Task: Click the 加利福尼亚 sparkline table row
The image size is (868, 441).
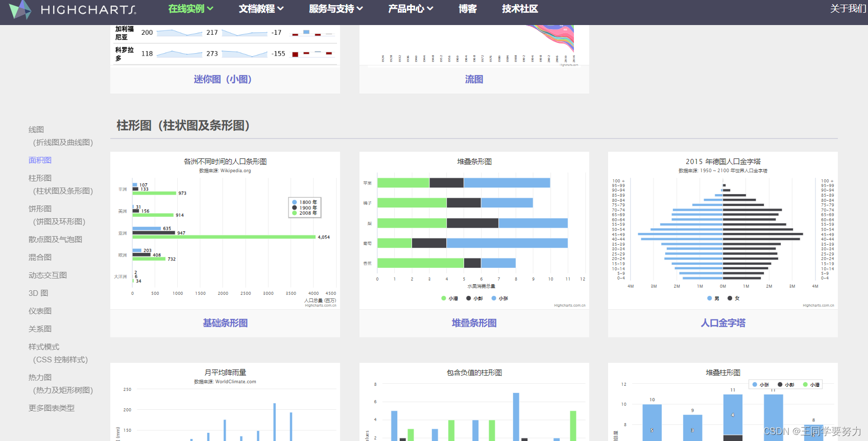Action: (225, 33)
